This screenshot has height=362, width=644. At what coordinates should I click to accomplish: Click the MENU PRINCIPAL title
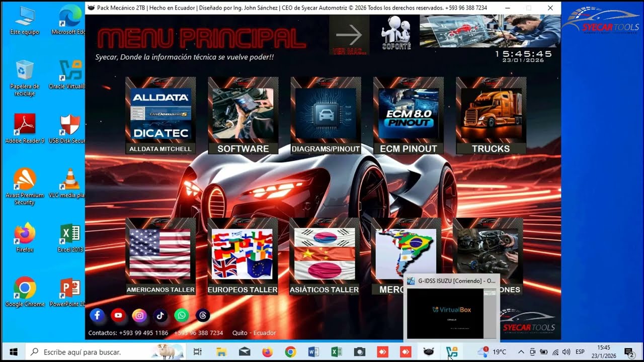(201, 39)
